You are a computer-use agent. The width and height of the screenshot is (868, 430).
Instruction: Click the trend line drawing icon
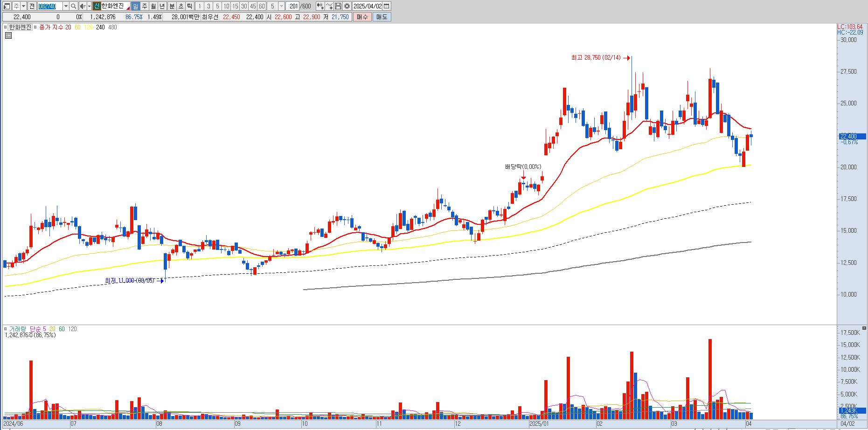coord(329,6)
